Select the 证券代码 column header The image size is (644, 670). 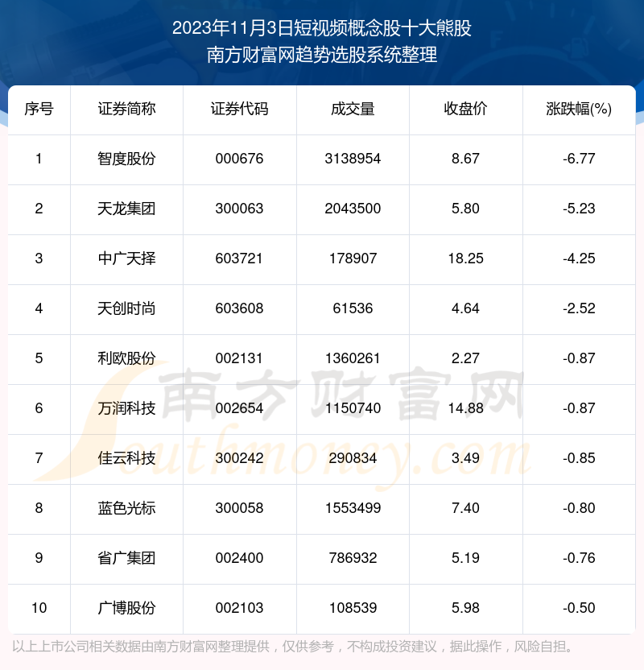(239, 110)
